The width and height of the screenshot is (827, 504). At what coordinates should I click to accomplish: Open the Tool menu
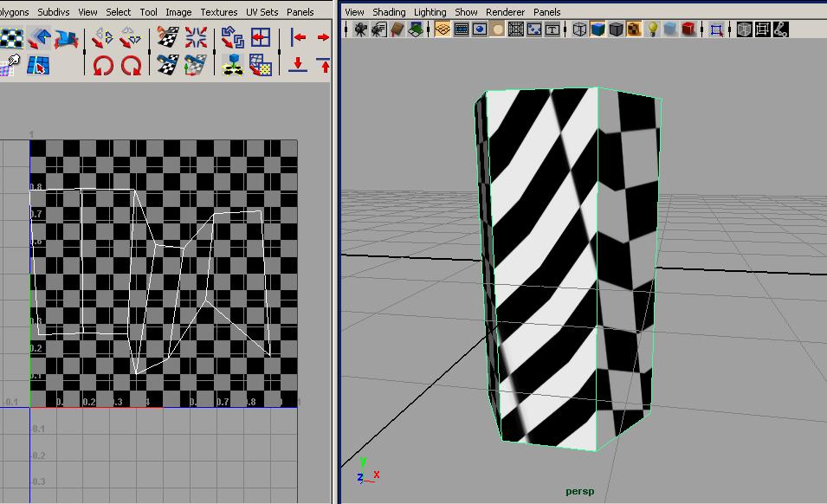pyautogui.click(x=148, y=11)
